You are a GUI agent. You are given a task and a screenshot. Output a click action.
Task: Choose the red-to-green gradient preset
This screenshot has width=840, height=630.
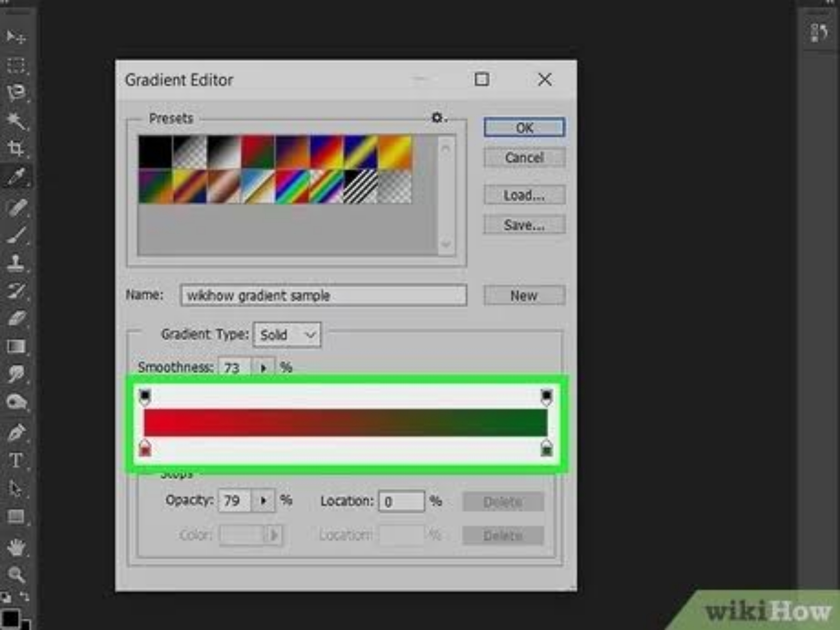coord(258,152)
